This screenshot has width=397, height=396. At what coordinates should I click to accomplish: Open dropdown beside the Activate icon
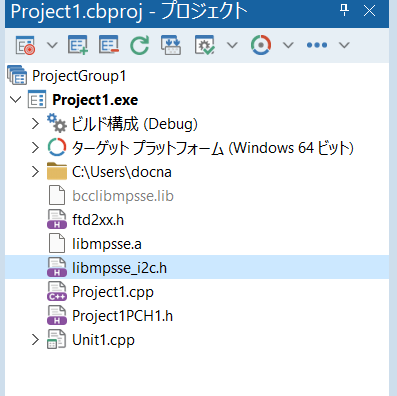[52, 45]
